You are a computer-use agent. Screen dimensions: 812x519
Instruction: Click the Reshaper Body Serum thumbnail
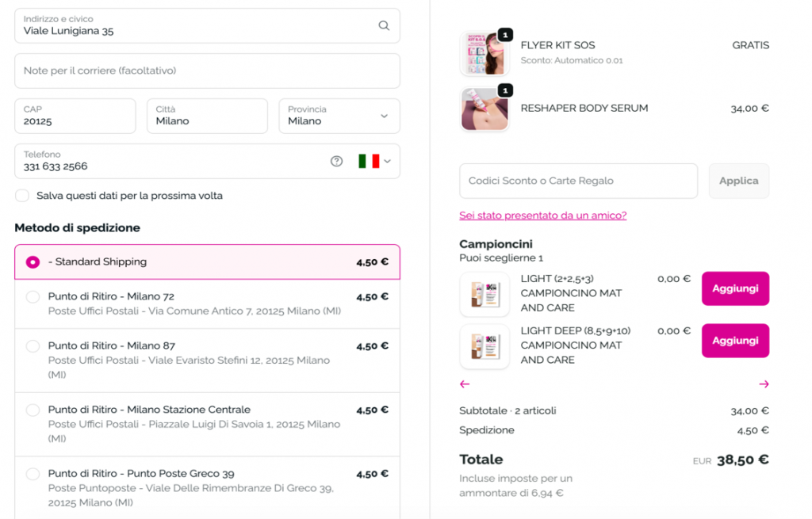click(484, 109)
